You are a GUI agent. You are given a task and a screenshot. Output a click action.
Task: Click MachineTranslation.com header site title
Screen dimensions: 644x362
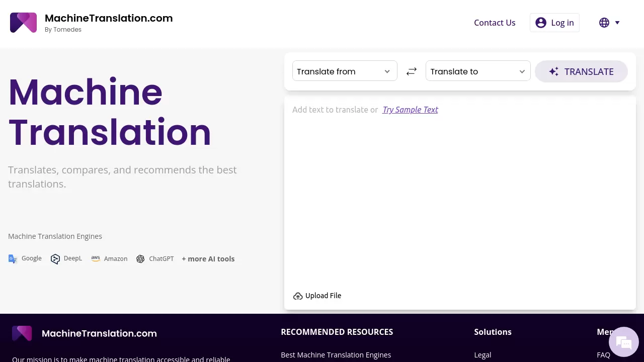[109, 18]
